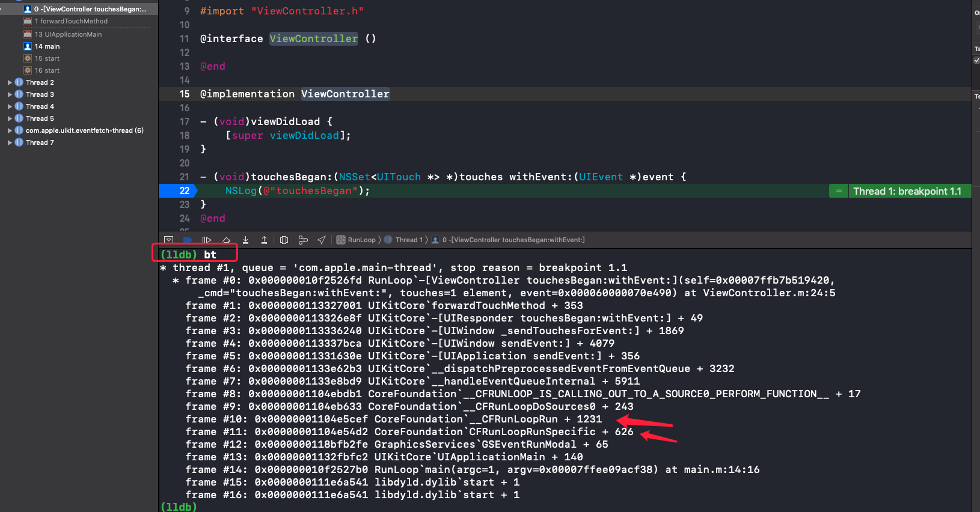Open the Debug Memory Graph tool
The height and width of the screenshot is (512, 980).
tap(303, 240)
